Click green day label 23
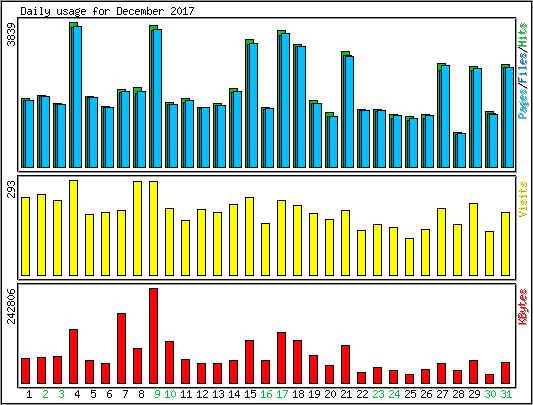The width and height of the screenshot is (533, 405). click(x=378, y=394)
